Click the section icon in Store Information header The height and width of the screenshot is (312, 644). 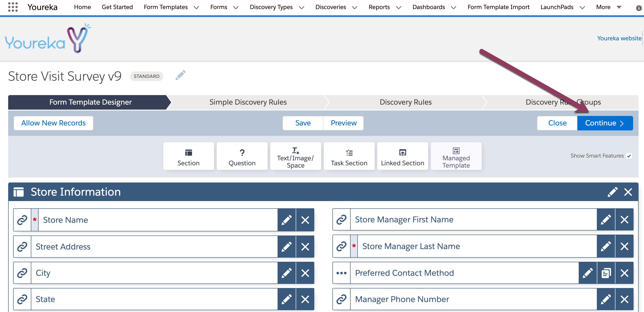(19, 192)
